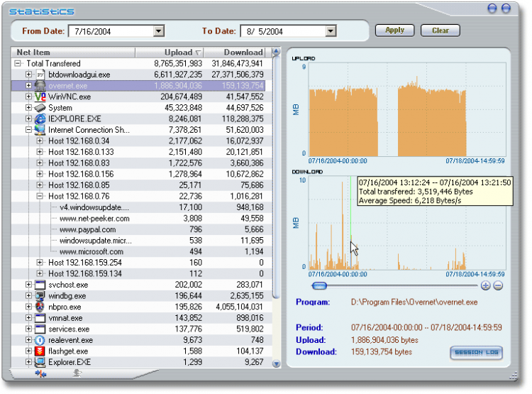Expand the svchost.exe node
Image resolution: width=532 pixels, height=394 pixels.
(x=28, y=285)
